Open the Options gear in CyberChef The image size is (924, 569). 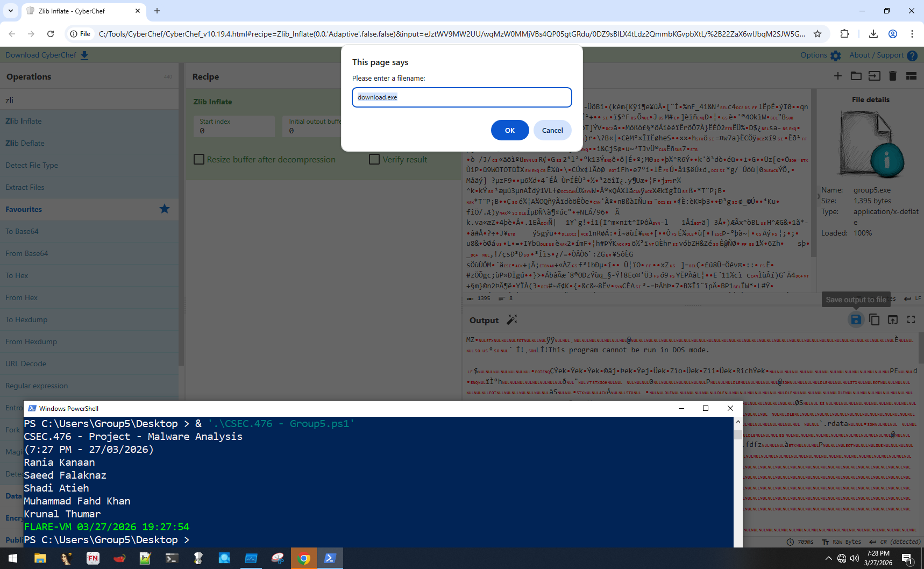click(x=835, y=55)
